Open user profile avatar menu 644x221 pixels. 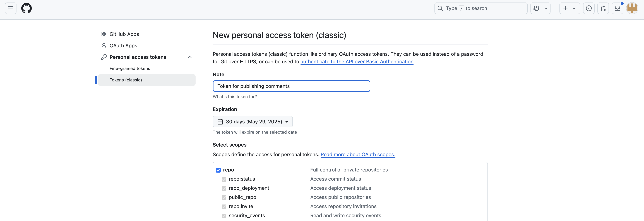[x=632, y=8]
